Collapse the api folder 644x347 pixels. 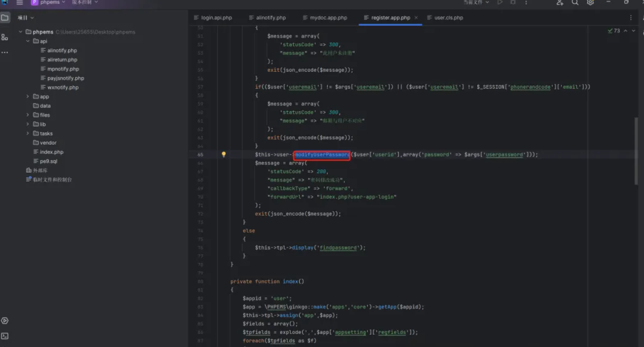[x=28, y=41]
